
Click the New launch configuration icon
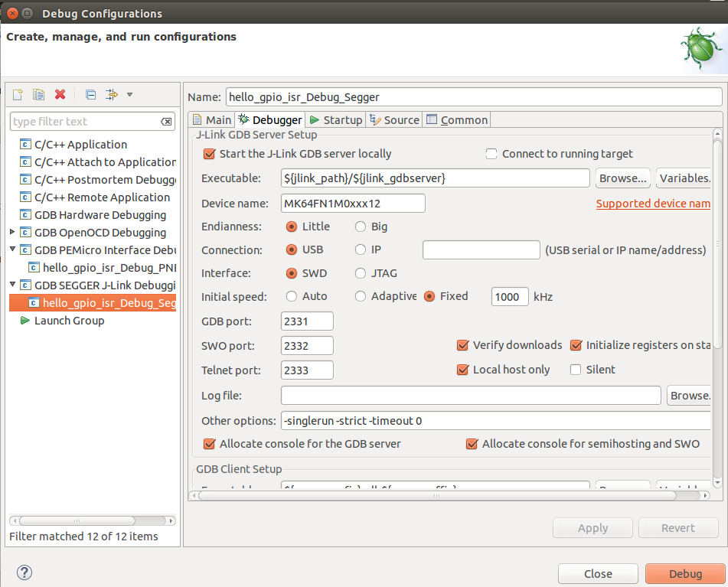click(x=18, y=95)
